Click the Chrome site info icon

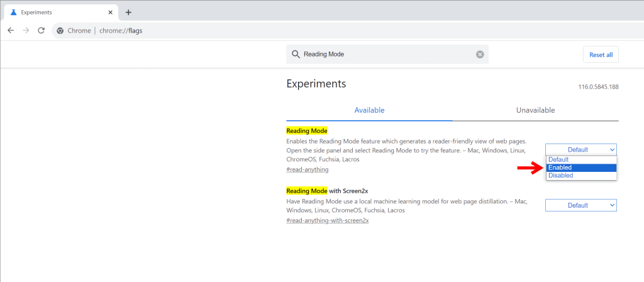[60, 30]
